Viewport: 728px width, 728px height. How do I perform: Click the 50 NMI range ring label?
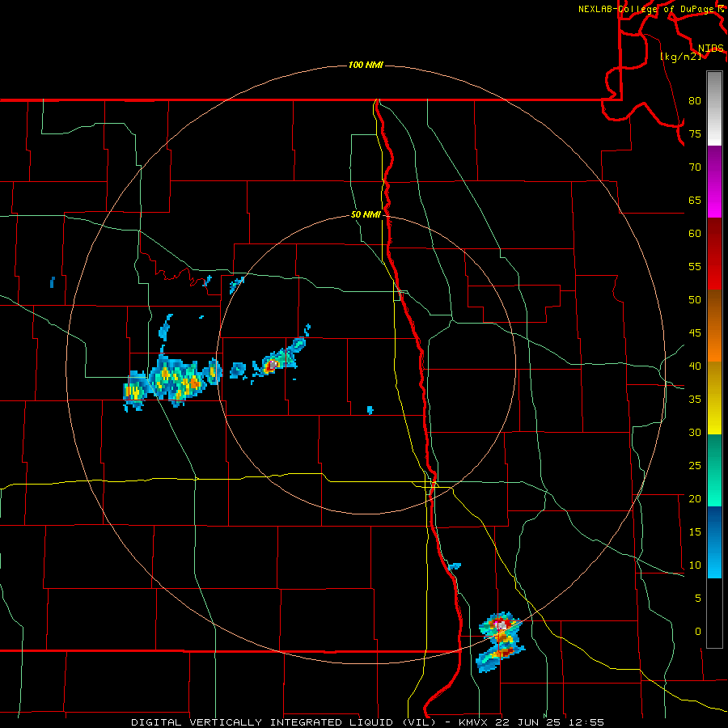coord(366,214)
